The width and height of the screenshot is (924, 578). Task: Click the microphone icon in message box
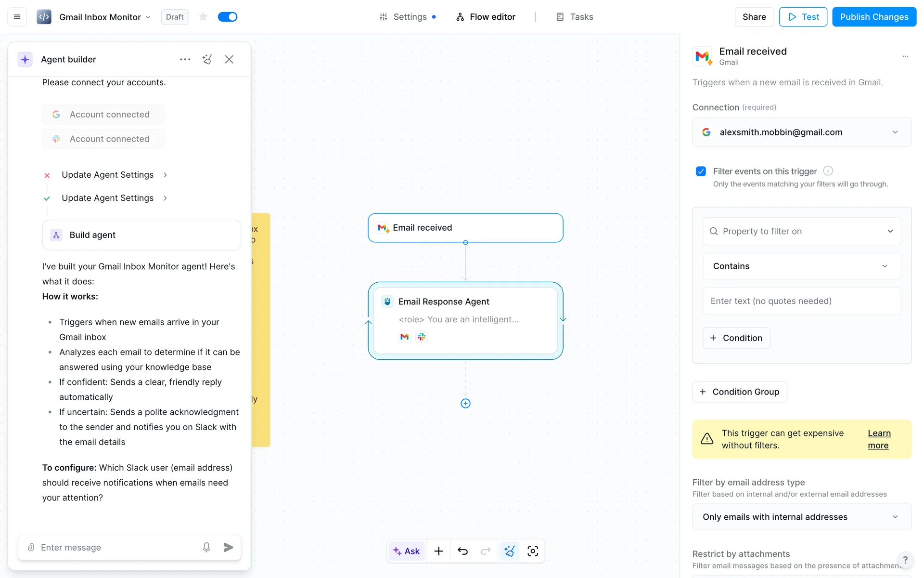point(206,547)
